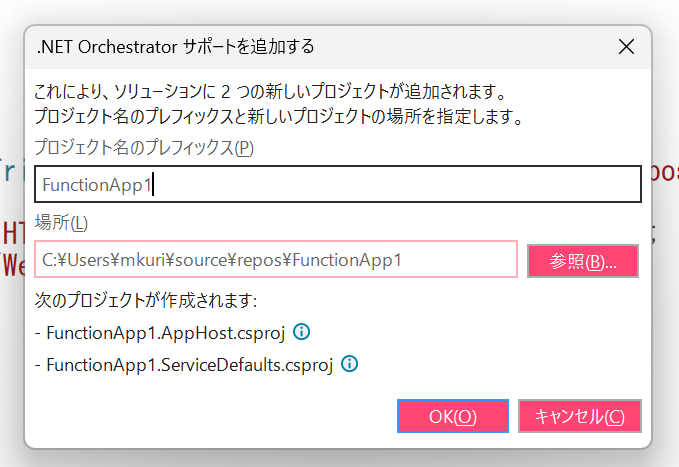Click the OK(O) button
Image resolution: width=679 pixels, height=467 pixels.
(453, 416)
